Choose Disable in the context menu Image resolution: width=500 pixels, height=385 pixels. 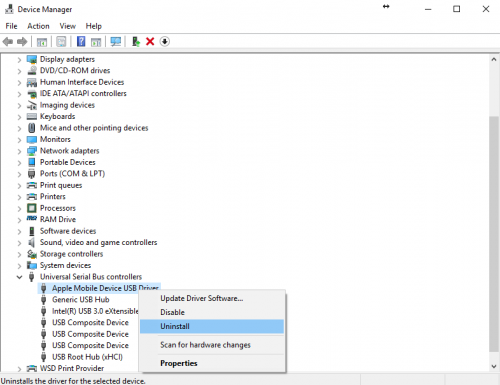[x=212, y=312]
